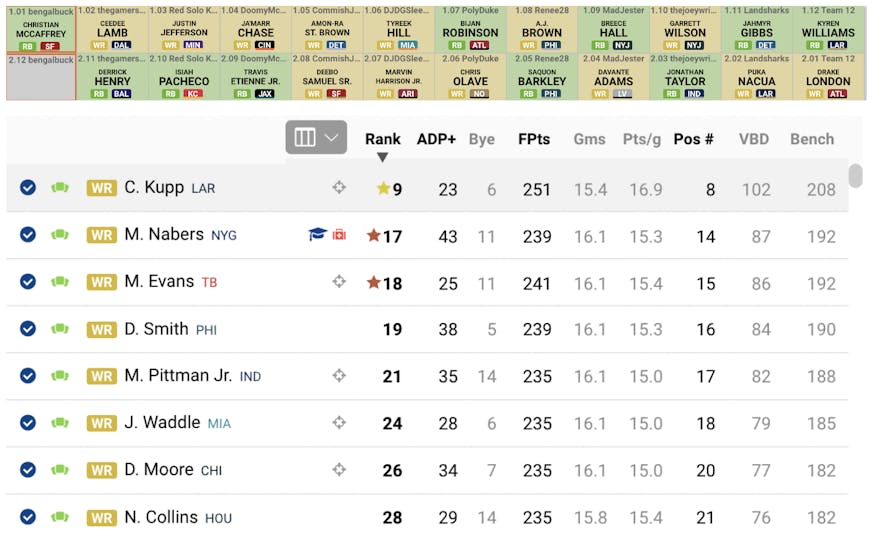
Task: Click the green couch icon for N. Collins
Action: [x=60, y=517]
